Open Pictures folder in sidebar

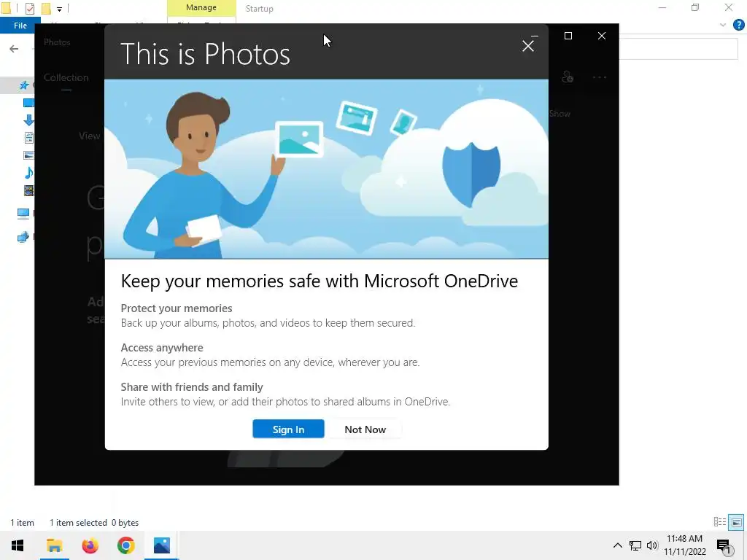pyautogui.click(x=28, y=155)
